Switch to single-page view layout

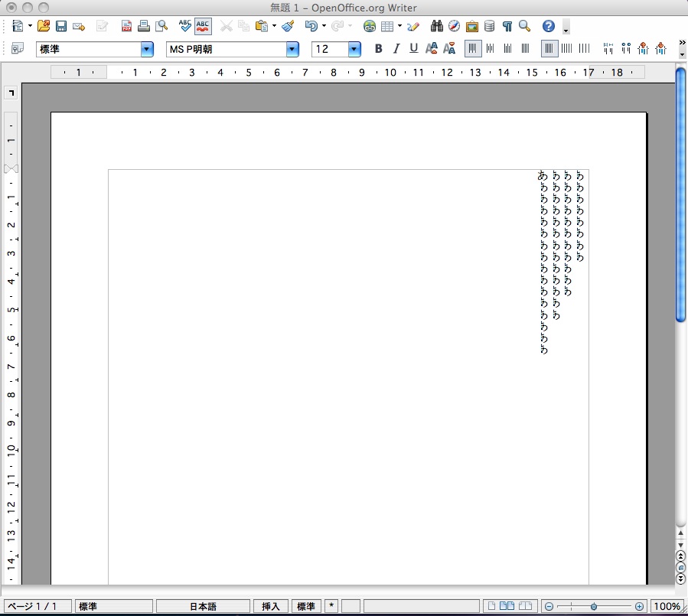[x=491, y=606]
